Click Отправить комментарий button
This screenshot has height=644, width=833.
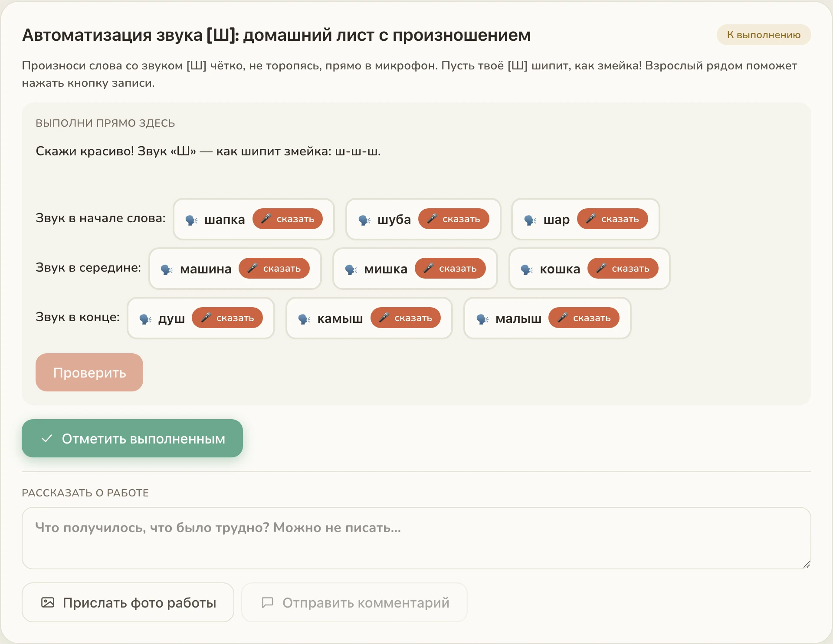(x=354, y=602)
